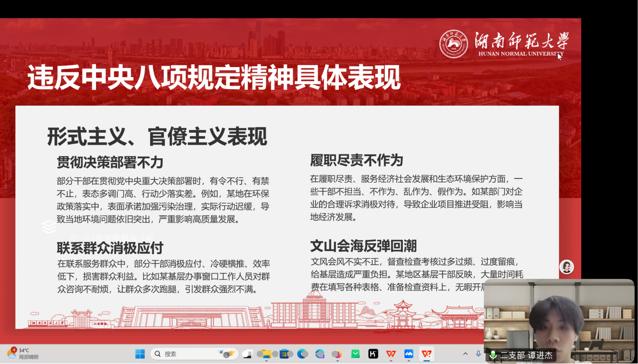Image resolution: width=638 pixels, height=364 pixels.
Task: Select the active WPS presentation taskbar icon
Action: (426, 354)
